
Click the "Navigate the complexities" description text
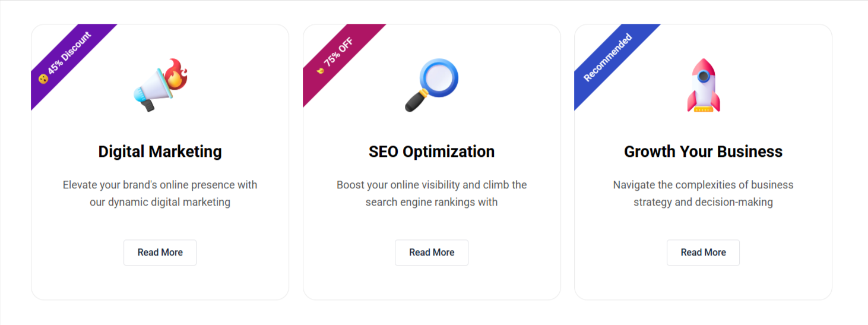(703, 193)
